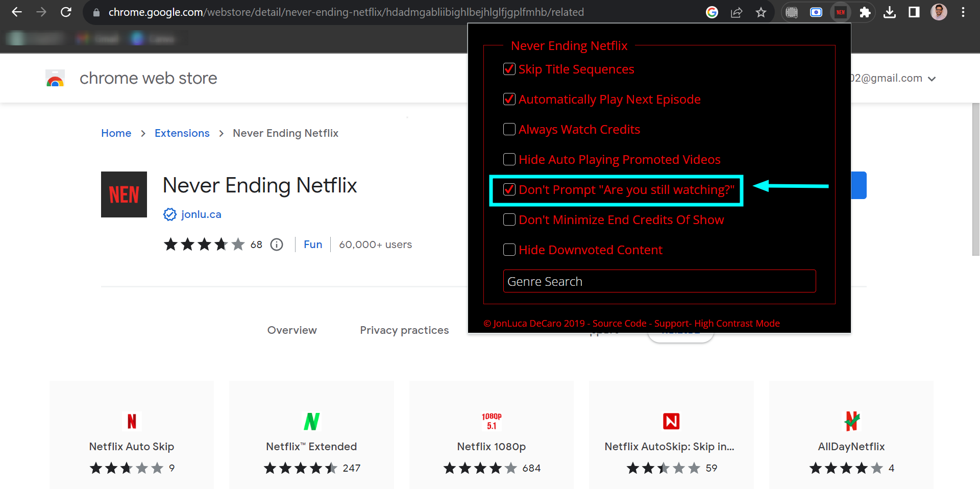This screenshot has height=489, width=980.
Task: Open the Netflix™ Extended title
Action: point(311,447)
